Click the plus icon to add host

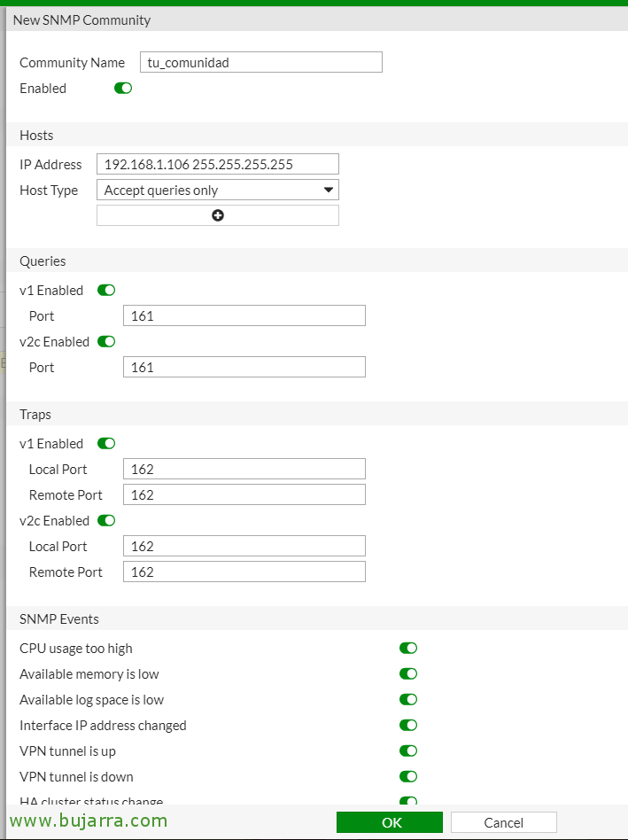click(x=218, y=215)
